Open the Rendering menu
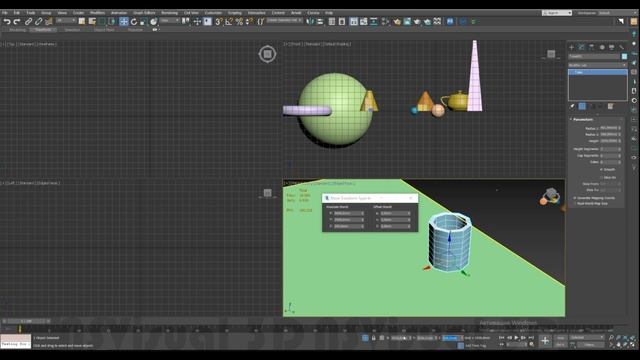The image size is (640, 360). coord(169,13)
